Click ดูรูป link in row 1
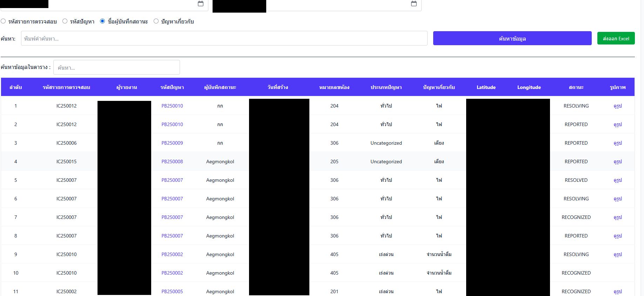644x296 pixels. 617,106
